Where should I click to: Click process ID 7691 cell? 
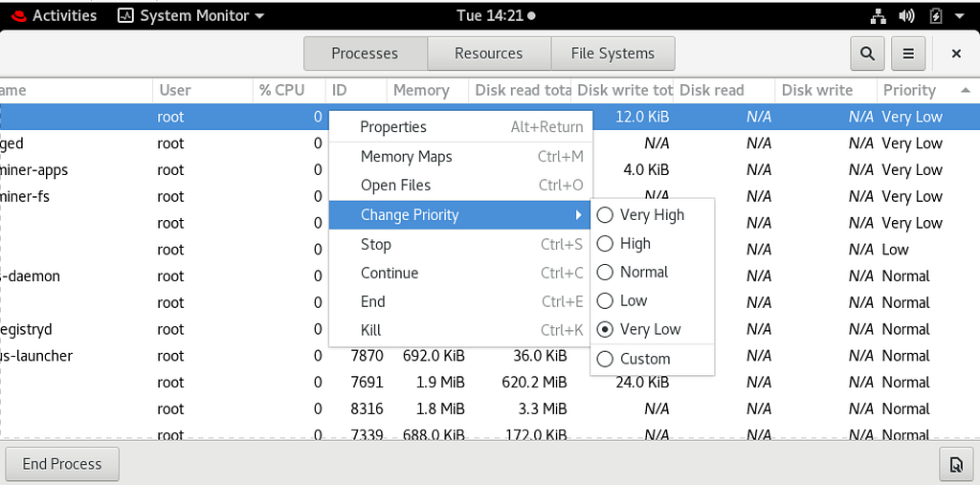(x=367, y=383)
